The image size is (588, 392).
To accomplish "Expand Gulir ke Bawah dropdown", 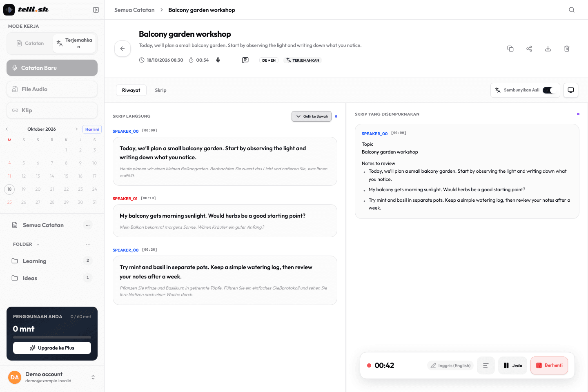I will [x=312, y=116].
